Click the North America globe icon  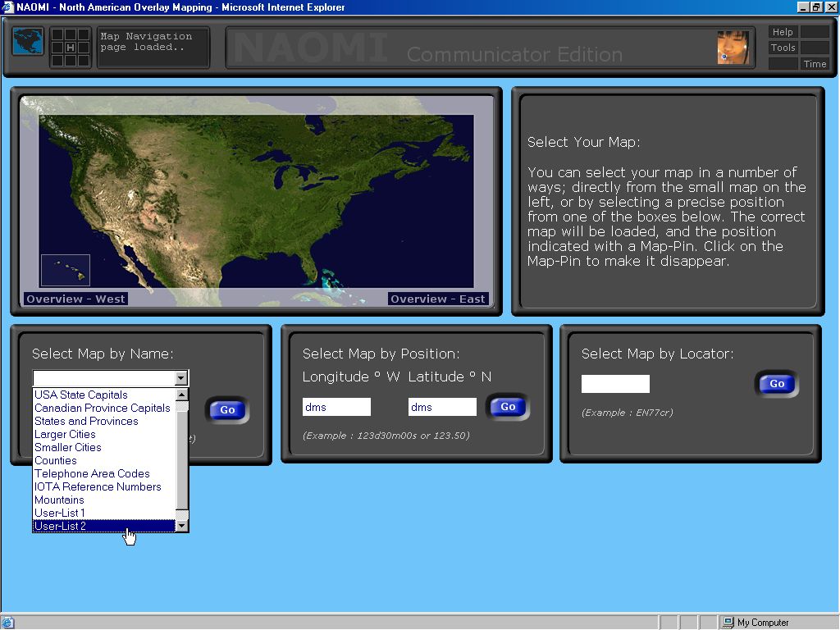coord(28,41)
